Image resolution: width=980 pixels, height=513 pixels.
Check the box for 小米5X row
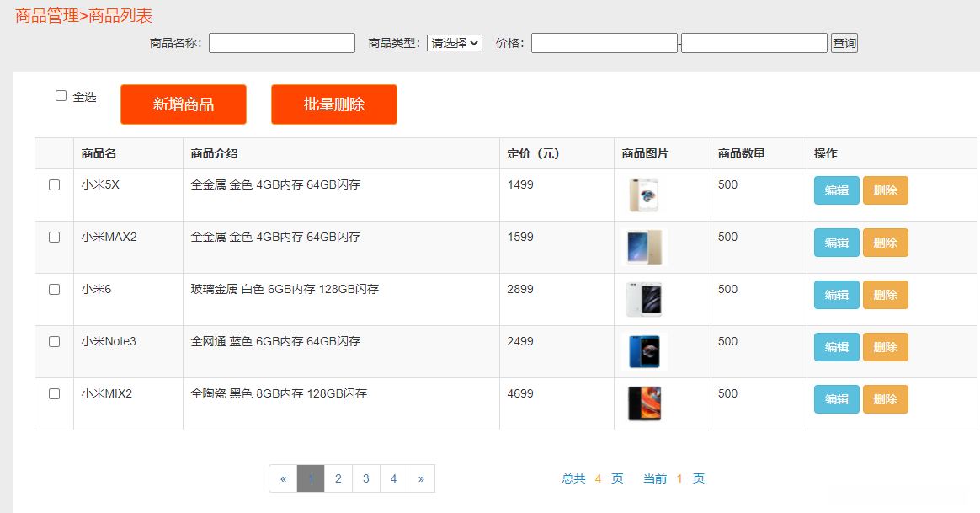pos(55,185)
